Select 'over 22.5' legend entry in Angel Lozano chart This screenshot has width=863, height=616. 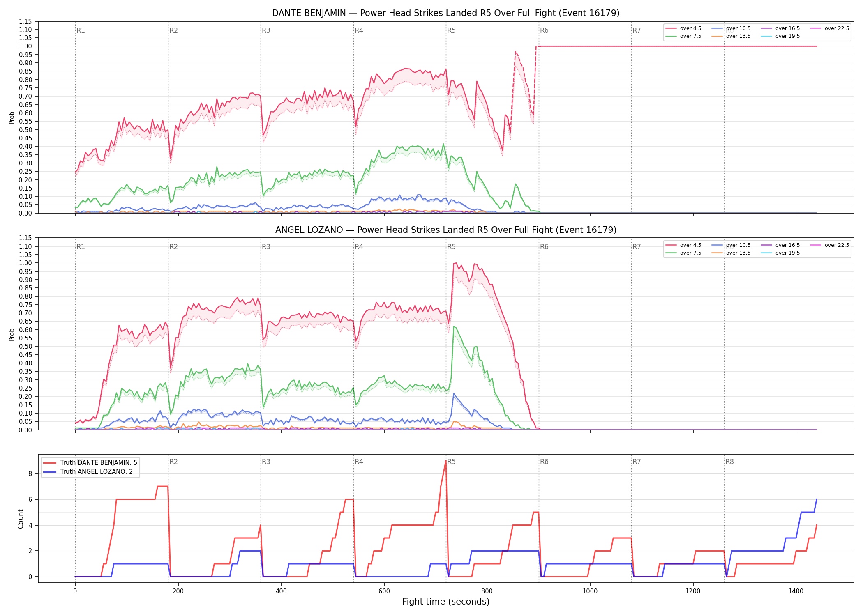pyautogui.click(x=830, y=245)
